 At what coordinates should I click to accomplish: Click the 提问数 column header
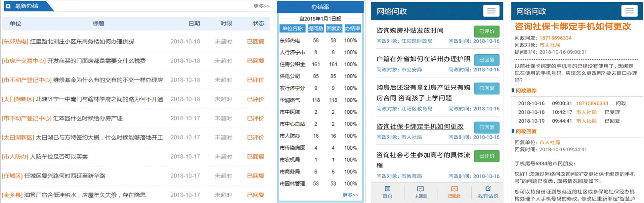point(316,28)
